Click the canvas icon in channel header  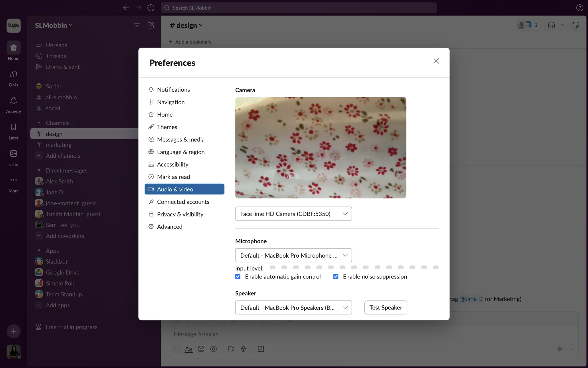tap(576, 25)
